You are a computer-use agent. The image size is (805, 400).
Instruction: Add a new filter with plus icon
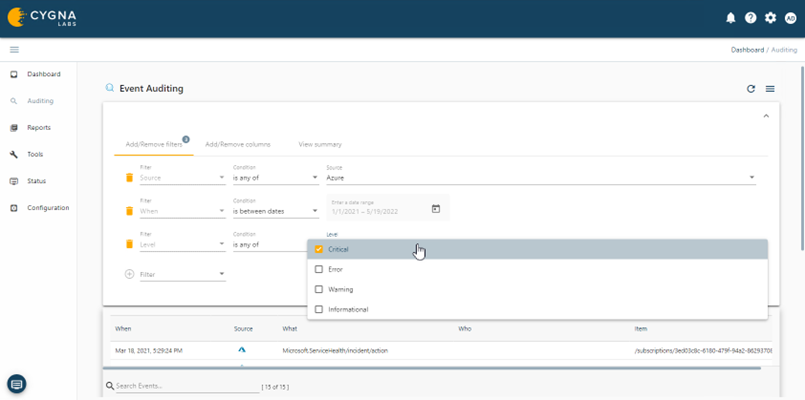tap(129, 274)
